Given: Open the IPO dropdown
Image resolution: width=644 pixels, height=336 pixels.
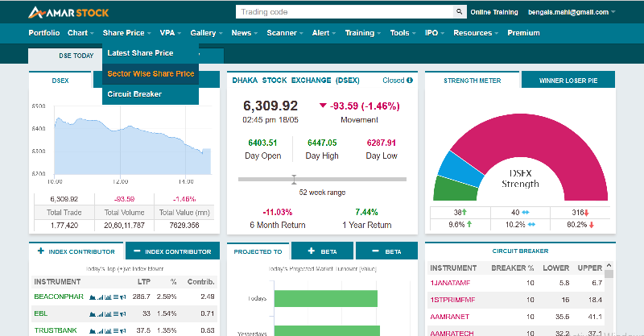Looking at the screenshot, I should 435,33.
